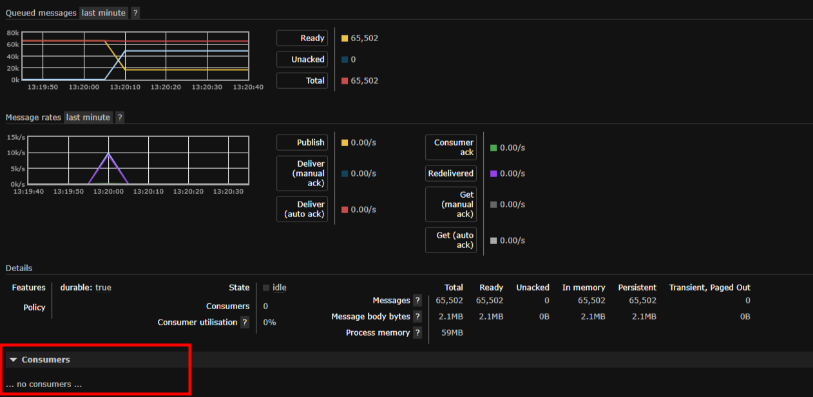Click 'Transient, Paged Out' column header
Screen dimensions: 813x397
coord(709,287)
